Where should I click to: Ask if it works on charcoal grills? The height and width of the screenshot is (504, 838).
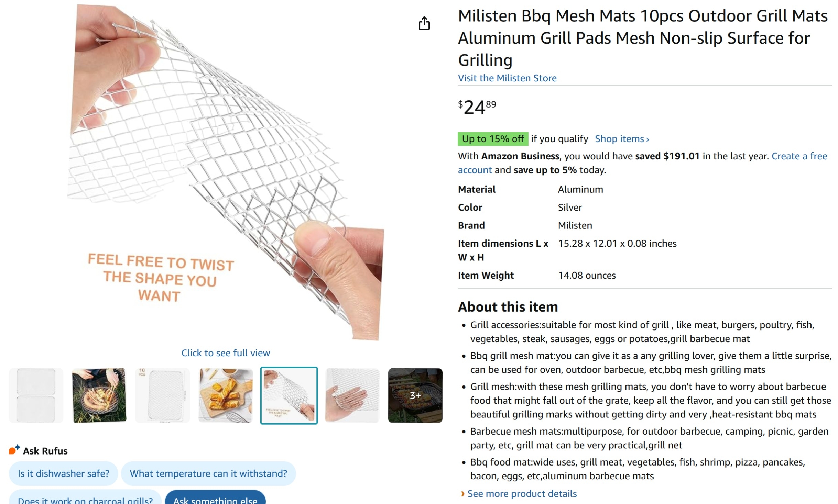(85, 500)
